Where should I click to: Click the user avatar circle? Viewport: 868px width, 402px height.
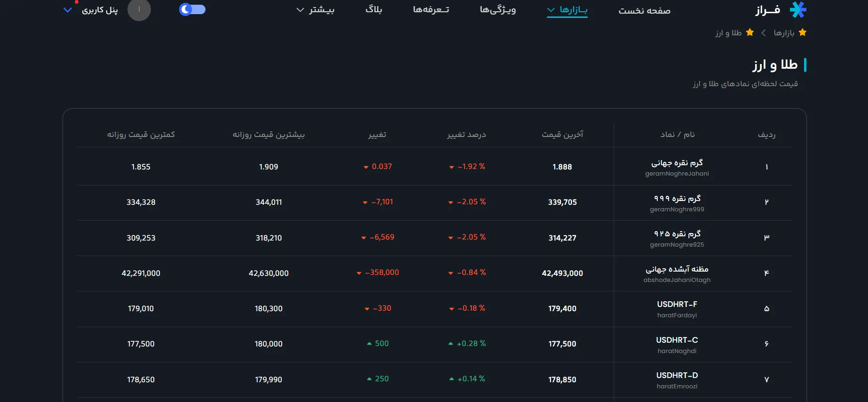139,9
